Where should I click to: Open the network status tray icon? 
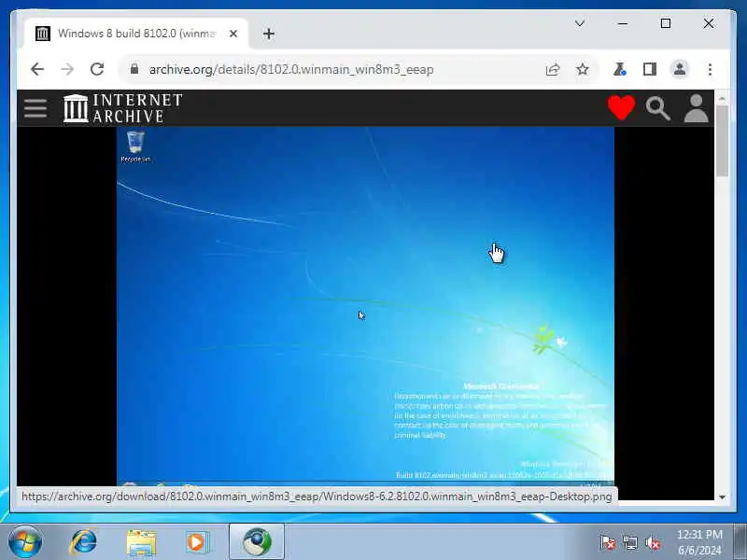click(629, 542)
